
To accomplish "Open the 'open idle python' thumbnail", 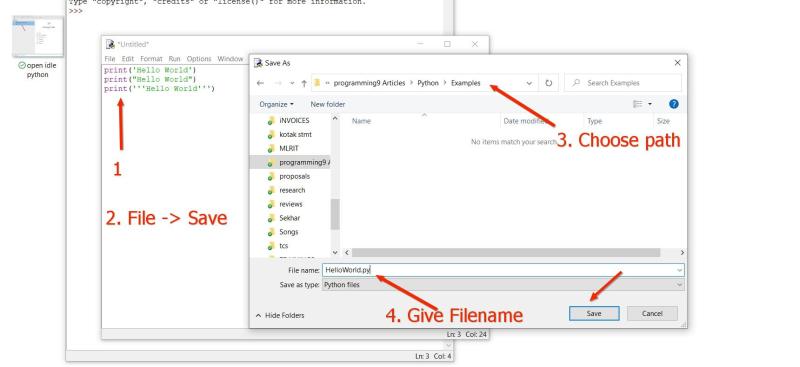I will click(38, 37).
